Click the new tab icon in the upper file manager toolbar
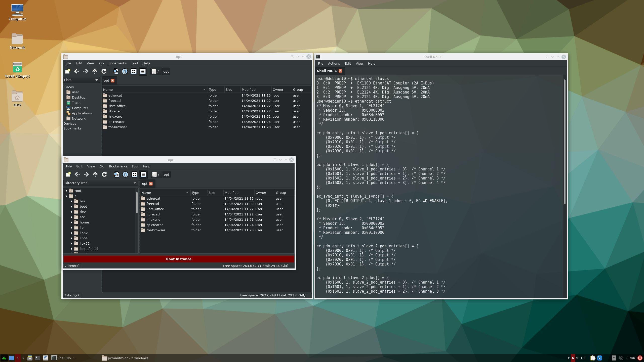Image resolution: width=644 pixels, height=362 pixels. point(67,71)
